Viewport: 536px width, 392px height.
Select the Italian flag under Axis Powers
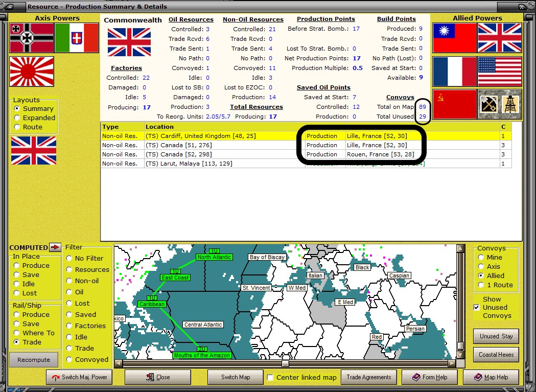pyautogui.click(x=77, y=38)
